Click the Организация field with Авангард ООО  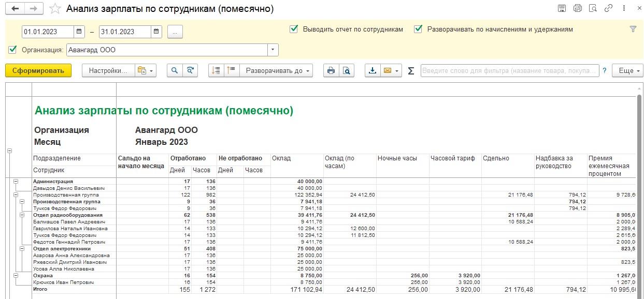[167, 50]
